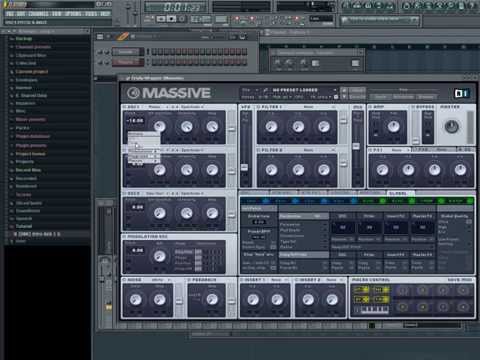This screenshot has height=360, width=480.
Task: Open Insert 1 effect type dropdown
Action: [x=279, y=280]
